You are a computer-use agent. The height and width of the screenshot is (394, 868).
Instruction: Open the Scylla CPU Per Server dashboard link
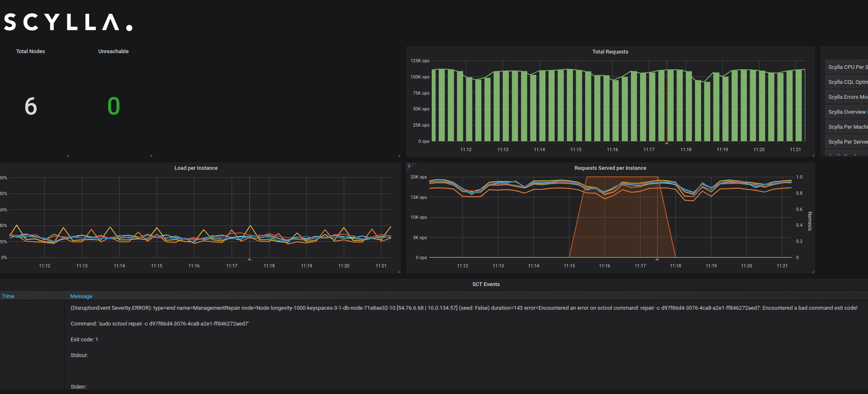[847, 67]
